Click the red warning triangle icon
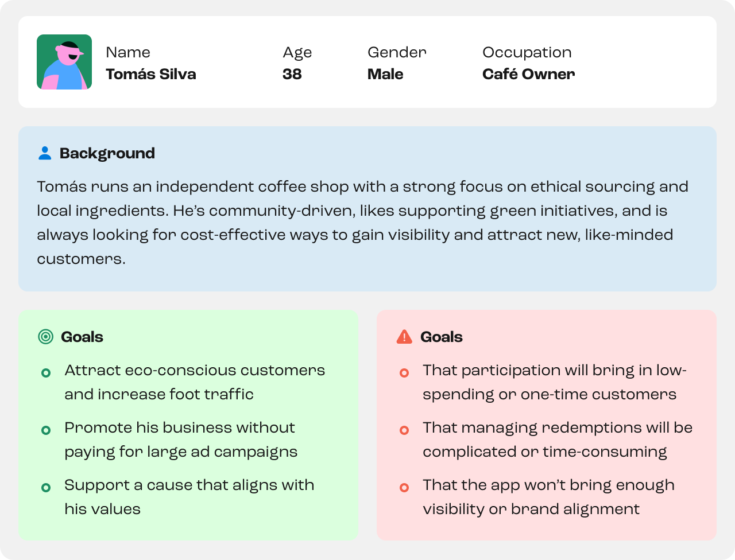This screenshot has height=560, width=735. [404, 337]
